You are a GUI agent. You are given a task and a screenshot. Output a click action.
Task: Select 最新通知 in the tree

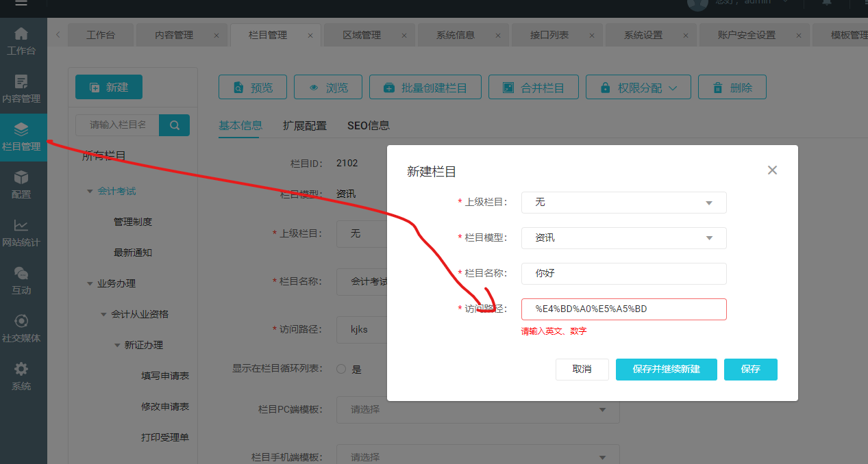point(133,253)
